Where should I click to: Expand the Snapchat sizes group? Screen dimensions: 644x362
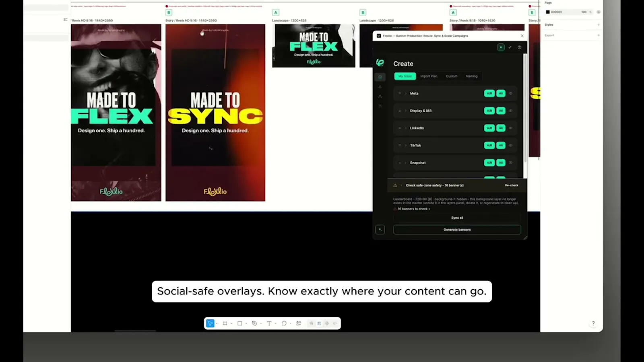406,162
